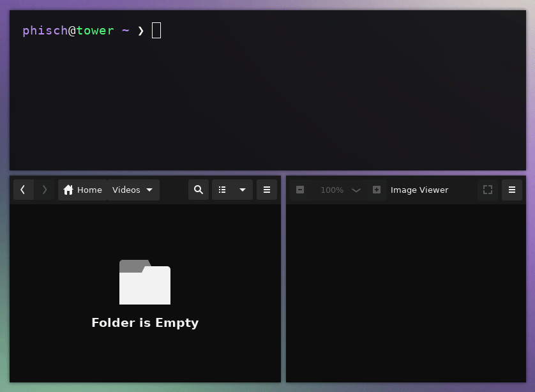Click the 'Image Viewer' title text
The height and width of the screenshot is (392, 535).
tap(419, 190)
